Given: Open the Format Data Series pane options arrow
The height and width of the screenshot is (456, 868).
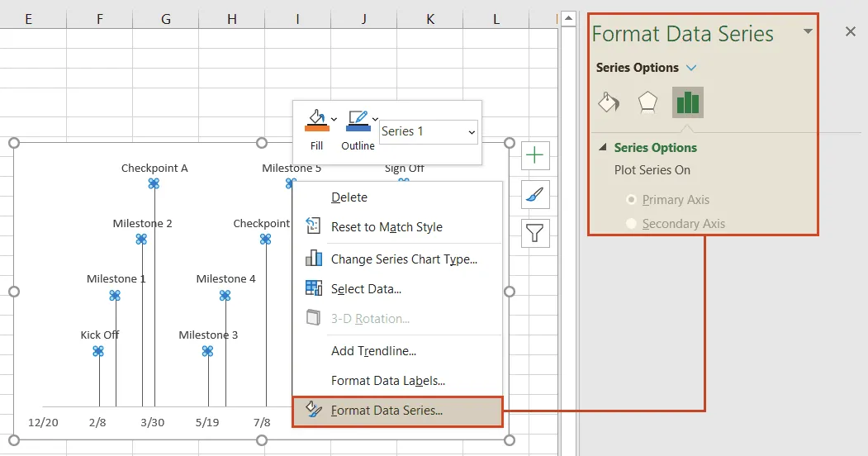Looking at the screenshot, I should (808, 31).
